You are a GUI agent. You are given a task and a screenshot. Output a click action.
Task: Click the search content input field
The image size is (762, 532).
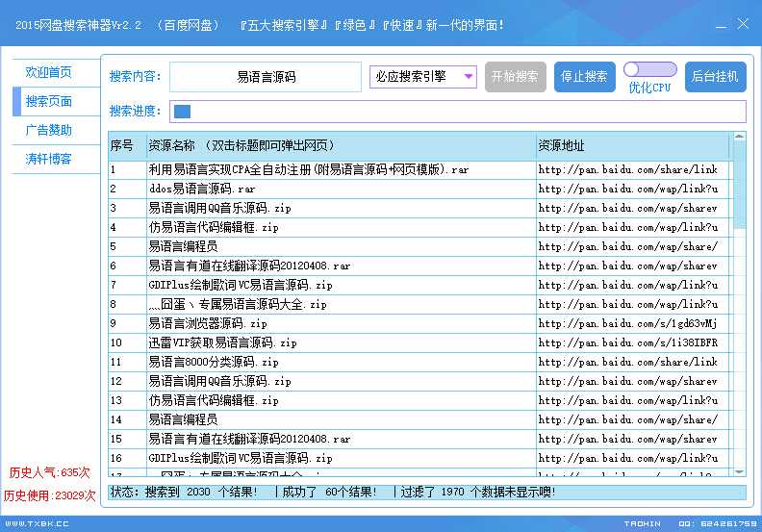pyautogui.click(x=266, y=77)
